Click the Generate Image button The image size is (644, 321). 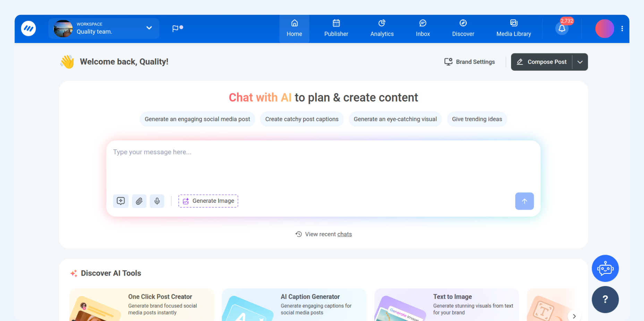[x=208, y=201]
